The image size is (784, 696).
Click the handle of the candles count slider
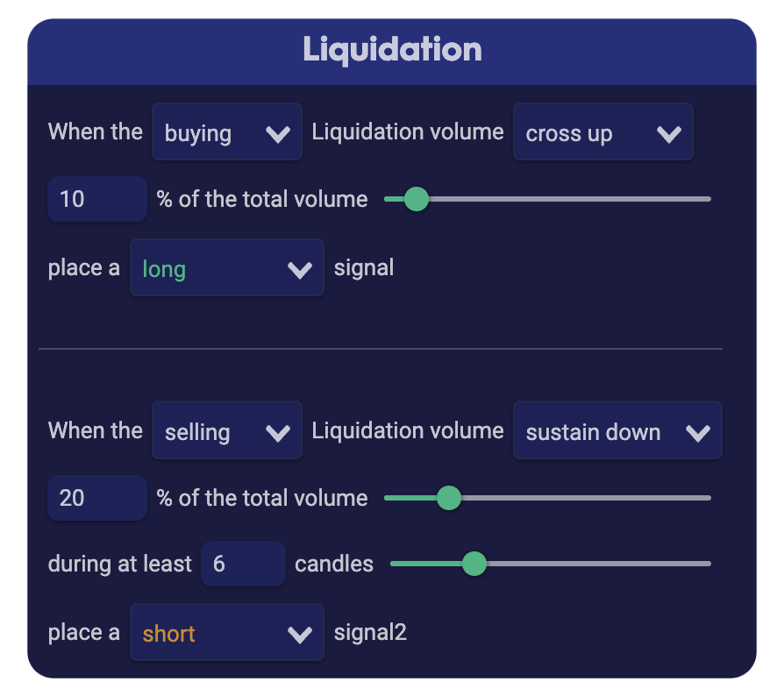(474, 565)
